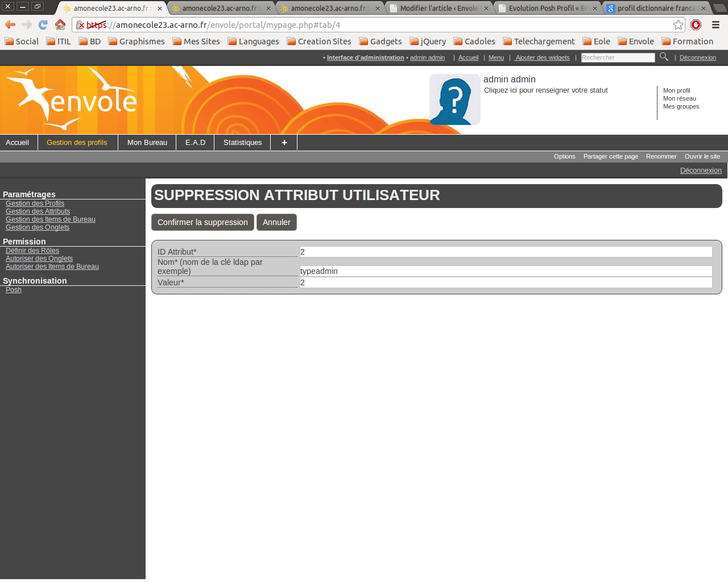Screen dimensions: 728x582
Task: Click the Nom attribute field typeadmin
Action: (506, 271)
